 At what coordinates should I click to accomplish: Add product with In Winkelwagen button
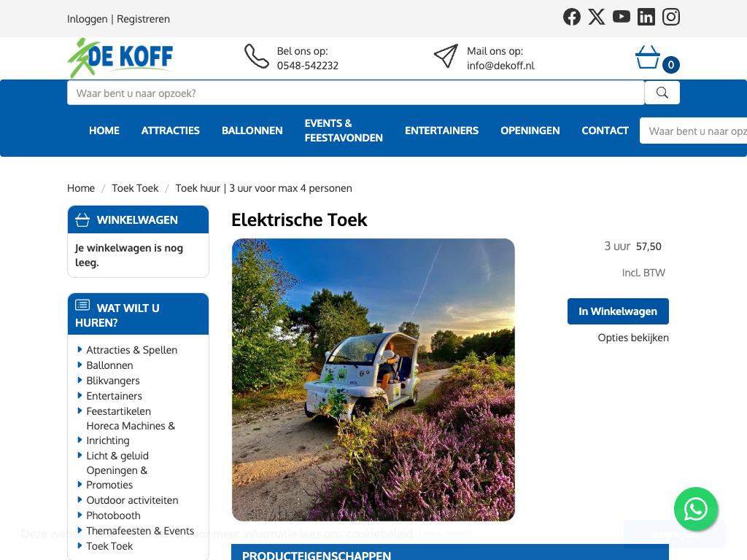[x=618, y=311]
